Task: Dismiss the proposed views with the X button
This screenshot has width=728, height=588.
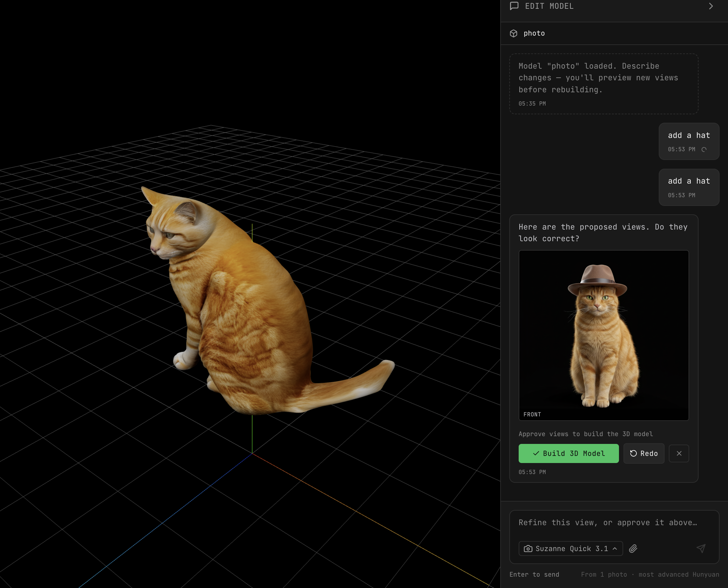Action: tap(679, 453)
